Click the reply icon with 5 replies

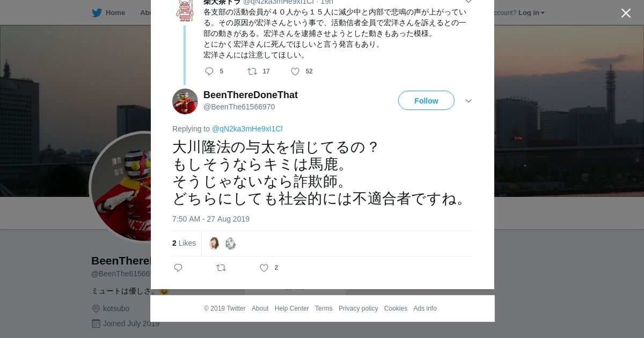[209, 71]
